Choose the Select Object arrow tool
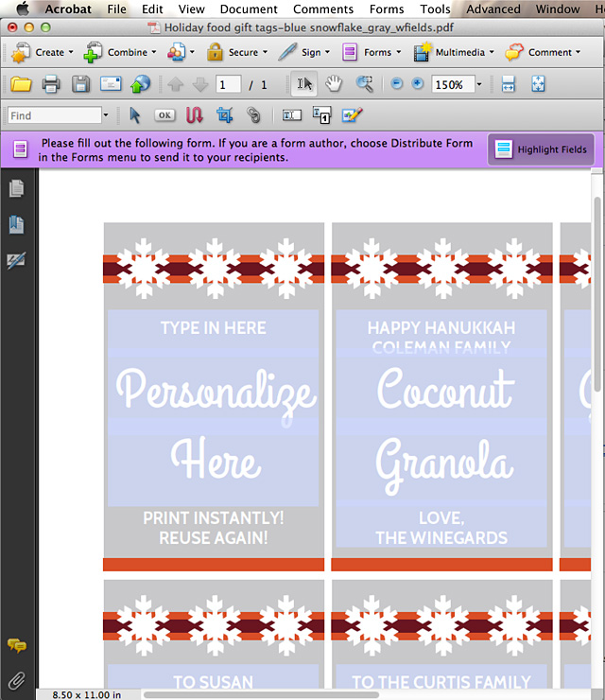 click(135, 115)
